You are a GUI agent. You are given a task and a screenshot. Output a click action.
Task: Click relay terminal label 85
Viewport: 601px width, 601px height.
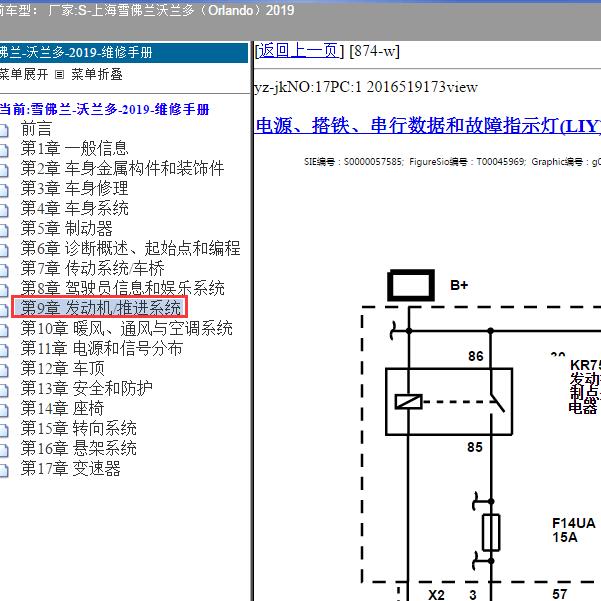click(475, 447)
